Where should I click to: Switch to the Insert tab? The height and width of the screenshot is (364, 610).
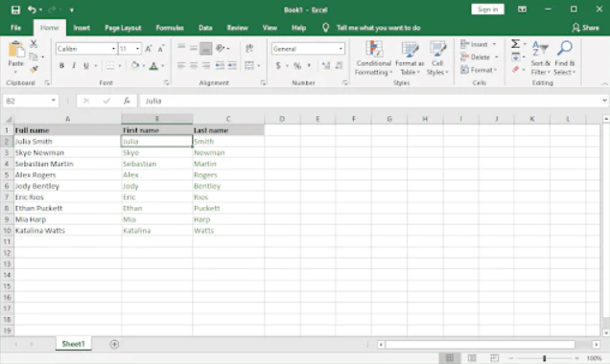(82, 28)
